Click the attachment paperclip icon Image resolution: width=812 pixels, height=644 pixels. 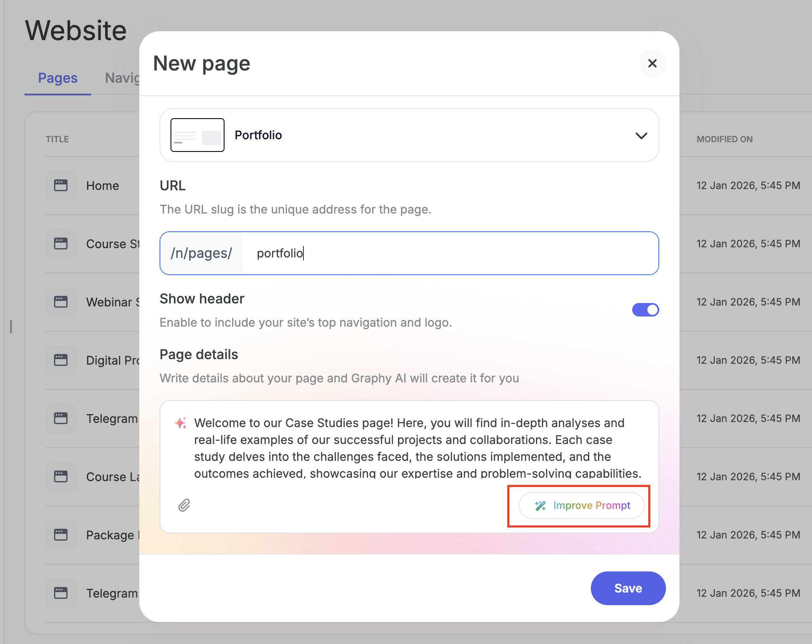(x=184, y=505)
